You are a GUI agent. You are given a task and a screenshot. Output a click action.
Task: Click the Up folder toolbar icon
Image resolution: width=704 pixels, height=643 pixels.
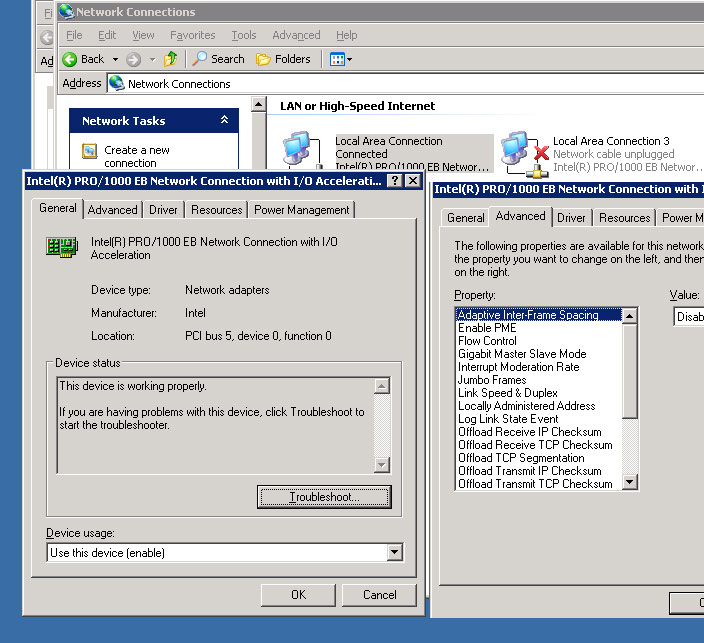coord(170,59)
